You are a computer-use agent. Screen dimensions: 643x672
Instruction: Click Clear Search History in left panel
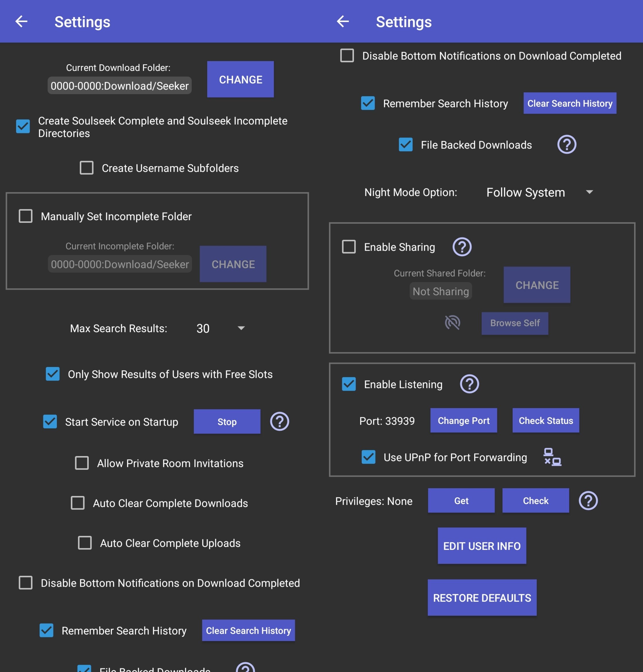tap(249, 630)
